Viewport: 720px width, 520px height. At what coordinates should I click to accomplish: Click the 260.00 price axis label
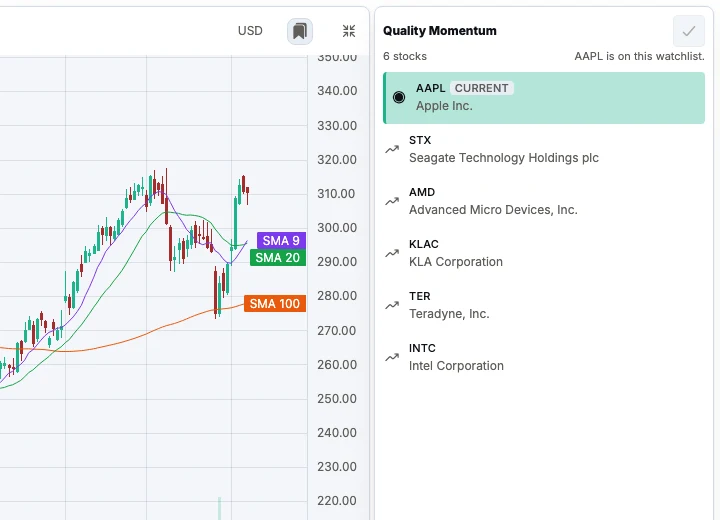click(x=337, y=365)
